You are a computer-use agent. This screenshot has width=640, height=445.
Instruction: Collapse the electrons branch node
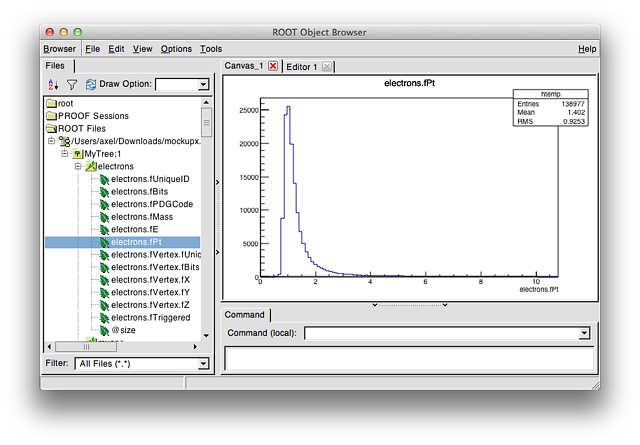(77, 166)
